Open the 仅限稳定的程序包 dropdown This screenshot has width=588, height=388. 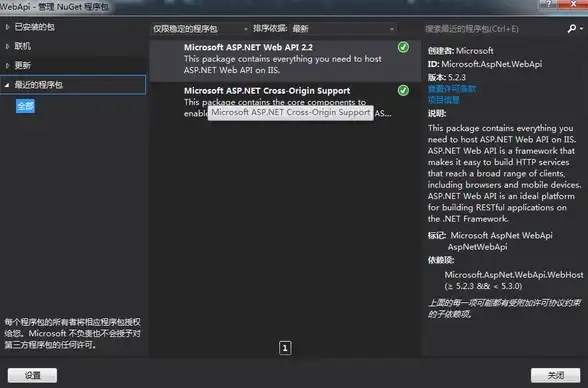pyautogui.click(x=200, y=29)
